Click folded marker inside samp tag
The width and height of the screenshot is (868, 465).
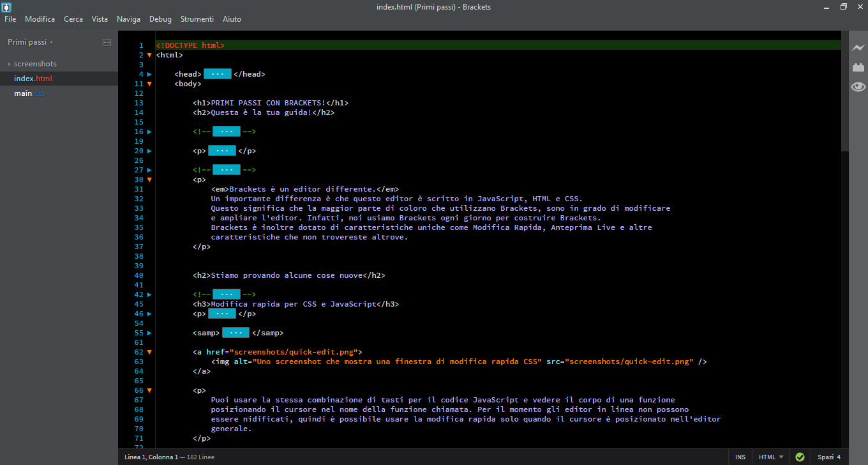pos(236,333)
